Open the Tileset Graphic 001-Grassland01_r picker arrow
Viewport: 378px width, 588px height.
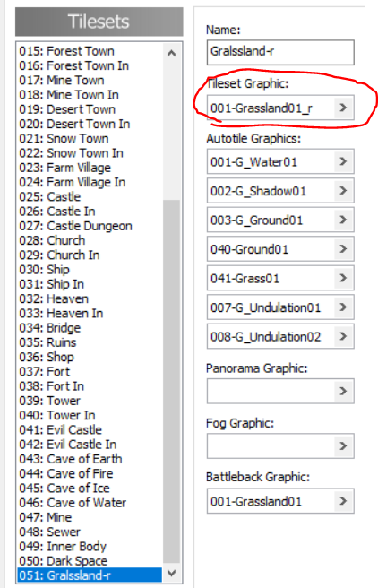point(343,108)
